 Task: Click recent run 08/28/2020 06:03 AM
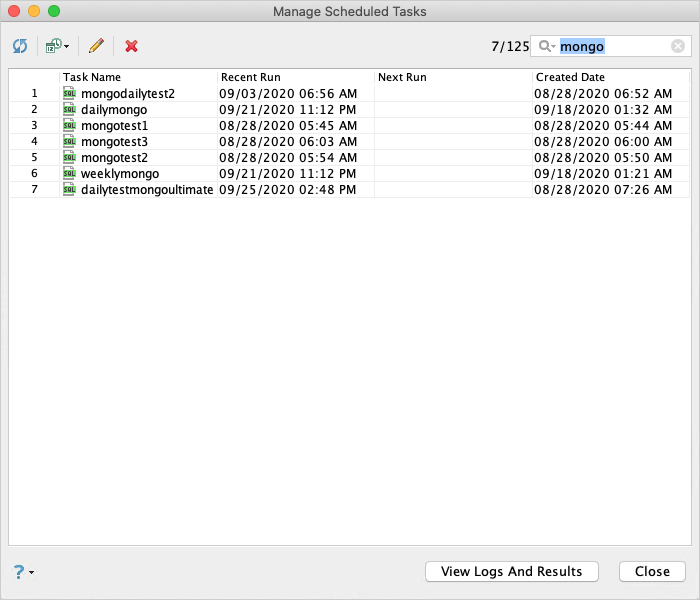tap(288, 142)
